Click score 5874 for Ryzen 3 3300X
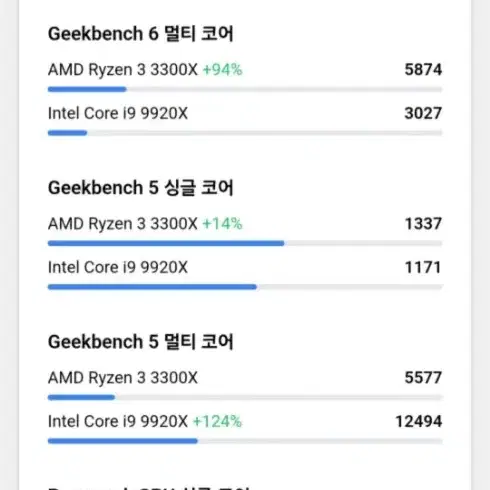The height and width of the screenshot is (490, 490). (423, 70)
